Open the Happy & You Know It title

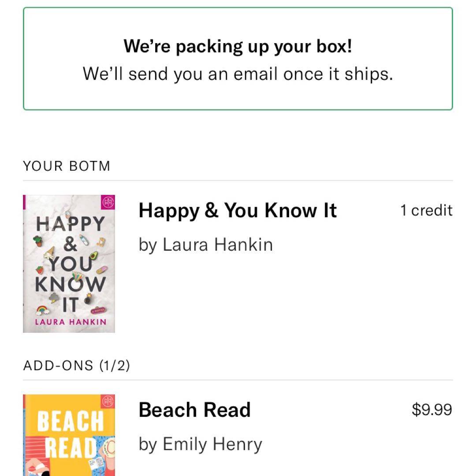[237, 211]
